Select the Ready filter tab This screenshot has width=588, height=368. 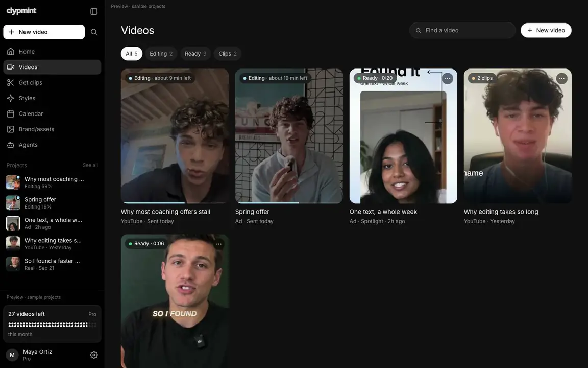195,54
